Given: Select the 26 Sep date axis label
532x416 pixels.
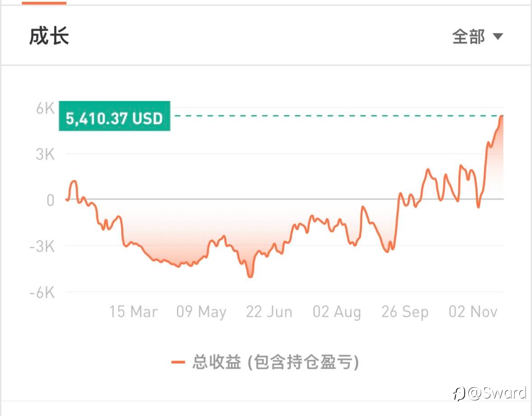Looking at the screenshot, I should click(x=405, y=311).
